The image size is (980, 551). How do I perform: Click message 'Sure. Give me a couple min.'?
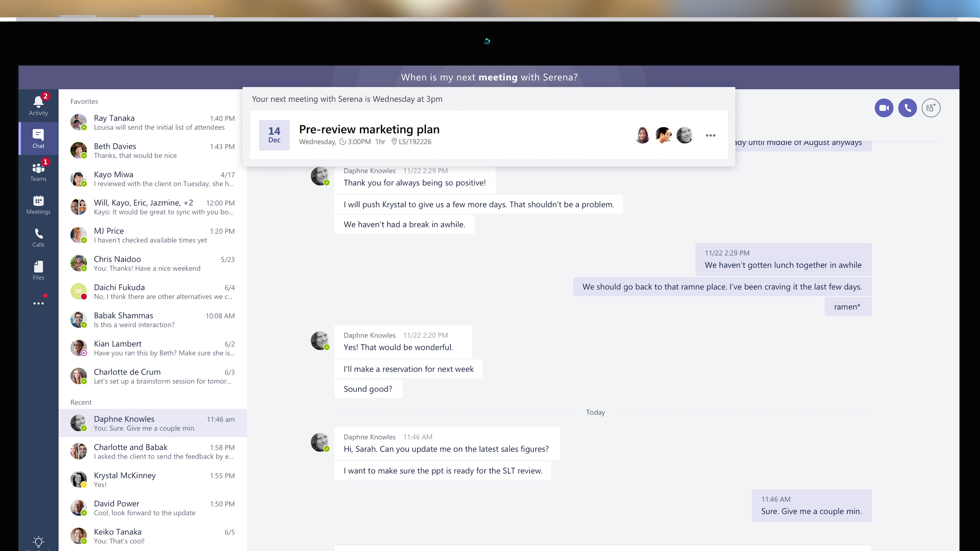pyautogui.click(x=812, y=506)
